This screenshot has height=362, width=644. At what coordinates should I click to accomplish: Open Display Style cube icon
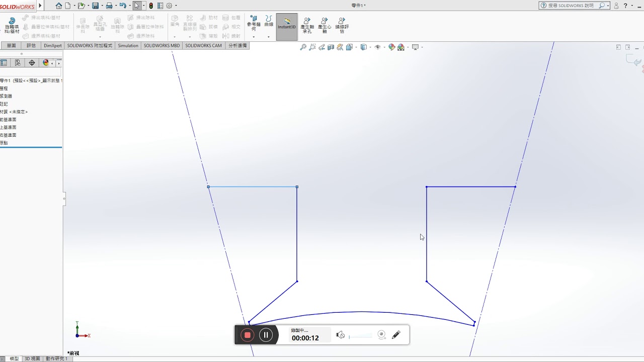point(363,47)
